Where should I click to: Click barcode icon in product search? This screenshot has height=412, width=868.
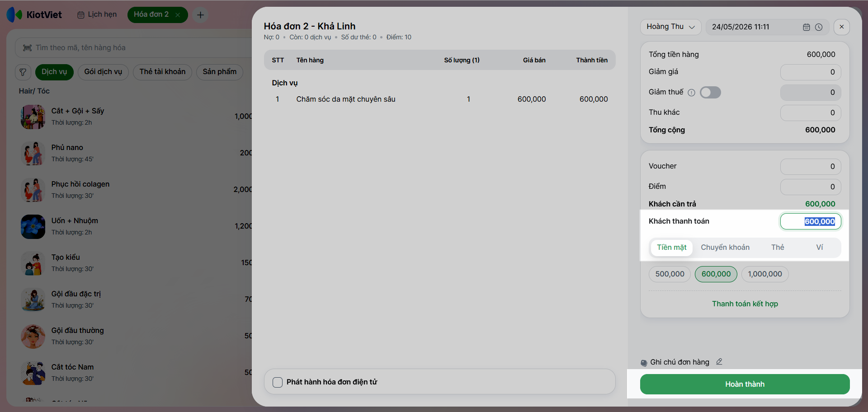point(28,48)
